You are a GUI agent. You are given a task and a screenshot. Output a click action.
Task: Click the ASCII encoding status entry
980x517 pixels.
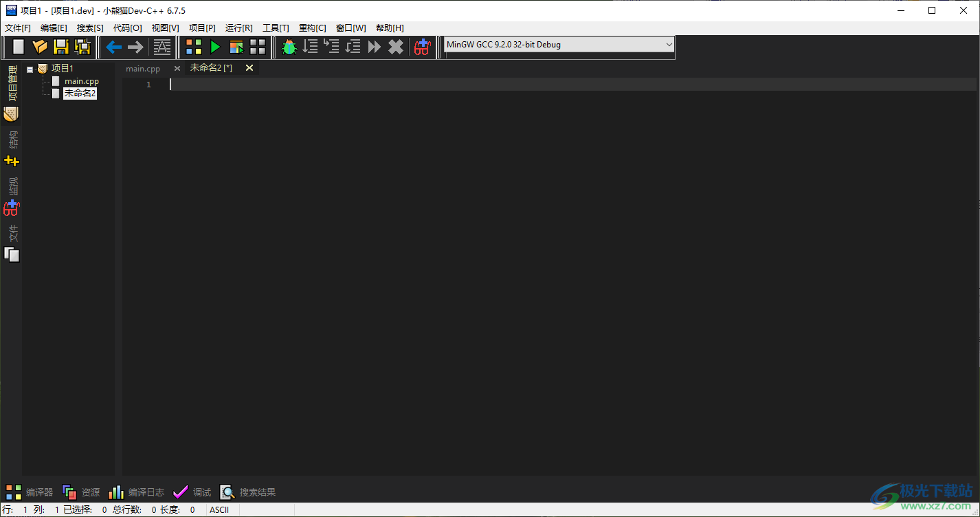(x=219, y=510)
